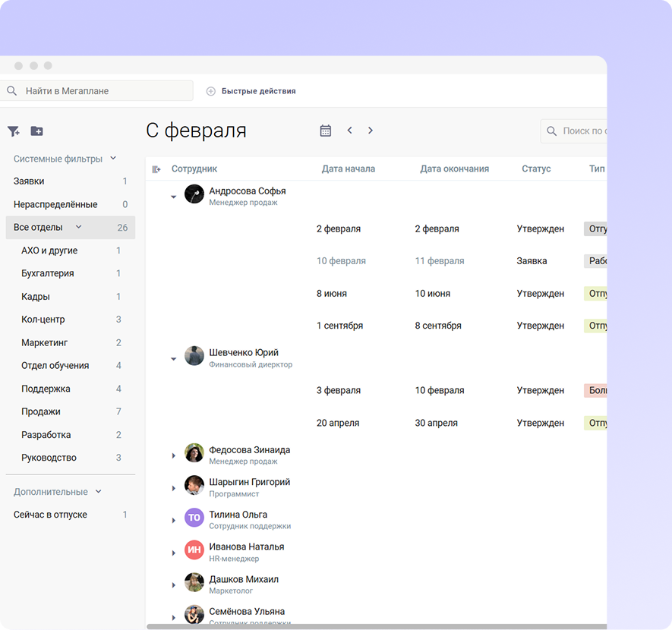
Task: Expand Иванова Наталья row
Action: (x=174, y=553)
